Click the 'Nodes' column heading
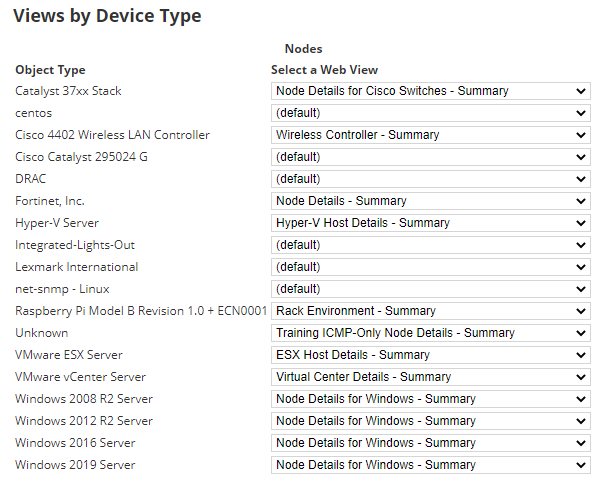The width and height of the screenshot is (606, 481). [x=303, y=49]
